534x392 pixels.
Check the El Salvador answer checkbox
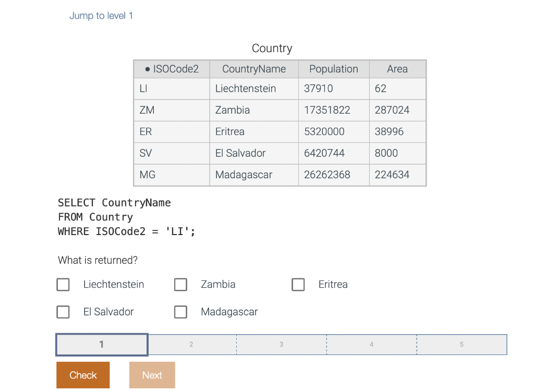pyautogui.click(x=63, y=312)
